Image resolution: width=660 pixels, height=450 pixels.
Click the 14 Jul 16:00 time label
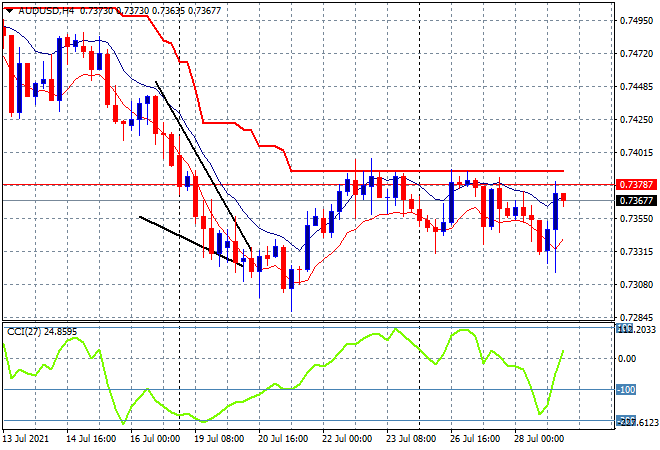pos(91,439)
